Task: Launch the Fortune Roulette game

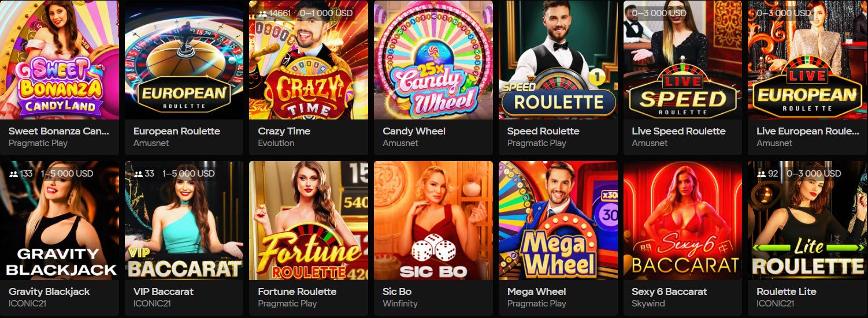Action: point(309,220)
